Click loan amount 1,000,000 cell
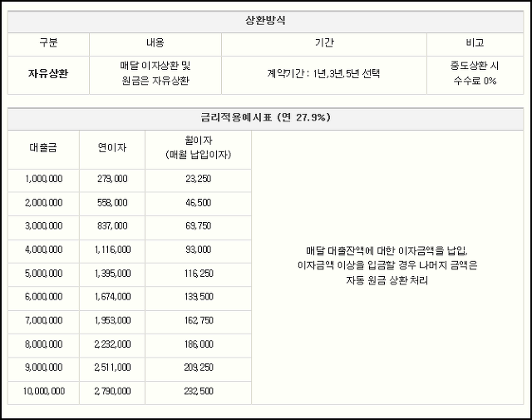The height and width of the screenshot is (420, 532). click(43, 180)
